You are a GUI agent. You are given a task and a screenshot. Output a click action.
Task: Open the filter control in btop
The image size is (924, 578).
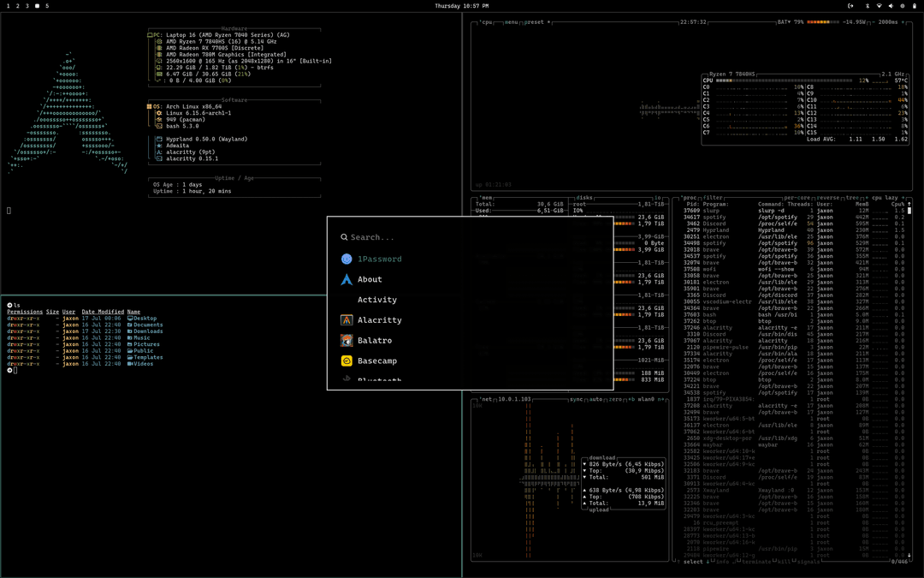coord(713,199)
